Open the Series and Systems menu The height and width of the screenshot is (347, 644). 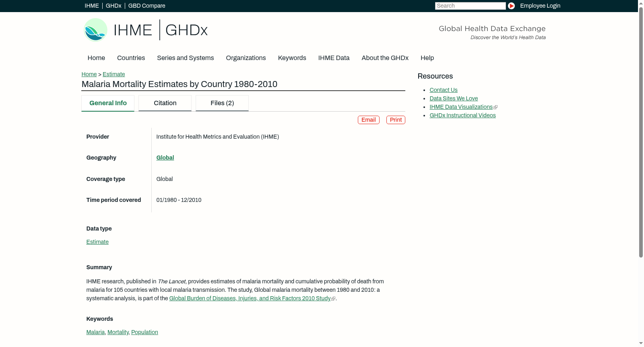186,58
